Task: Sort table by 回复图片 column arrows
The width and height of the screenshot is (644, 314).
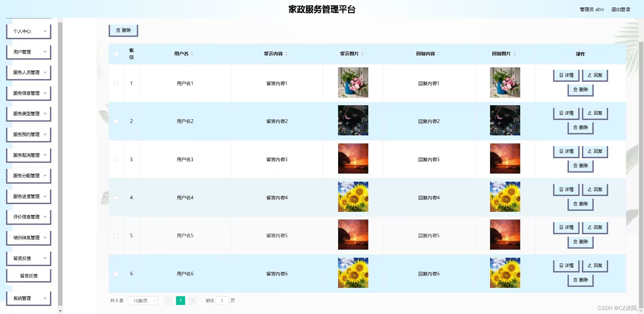Action: point(515,54)
